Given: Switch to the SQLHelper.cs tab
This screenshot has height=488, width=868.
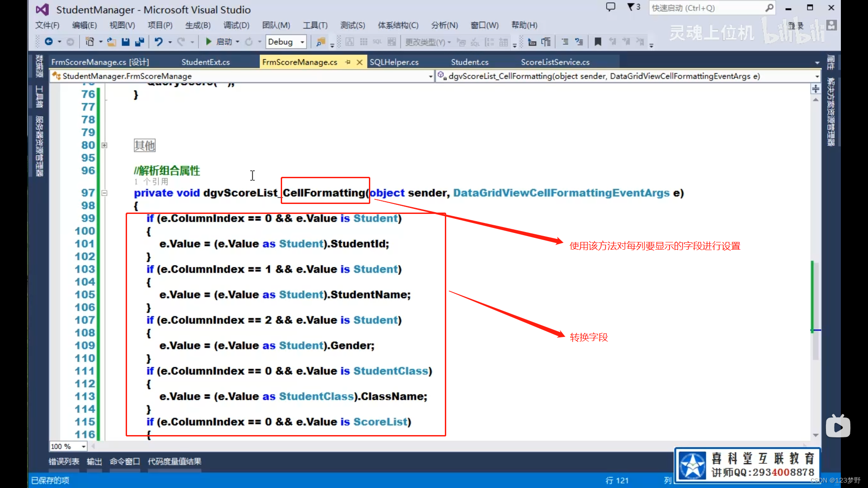Looking at the screenshot, I should point(394,62).
